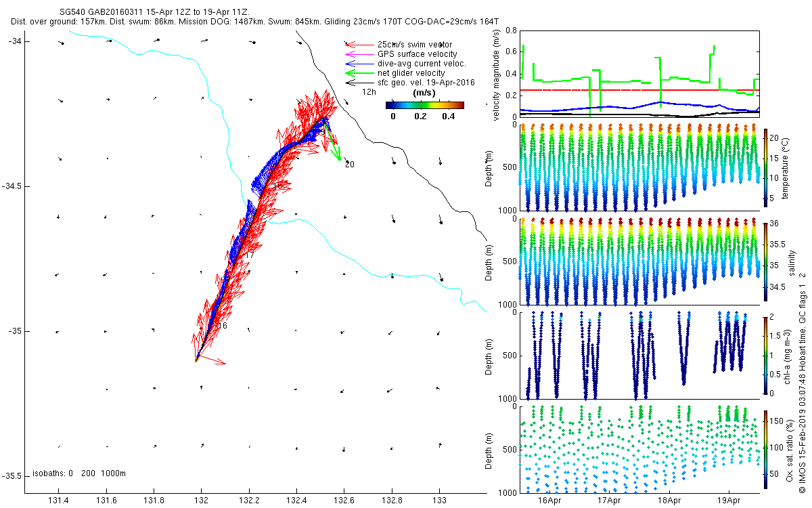Viewport: 812px width, 508px height.
Task: Click the temperature colorbar
Action: point(765,168)
